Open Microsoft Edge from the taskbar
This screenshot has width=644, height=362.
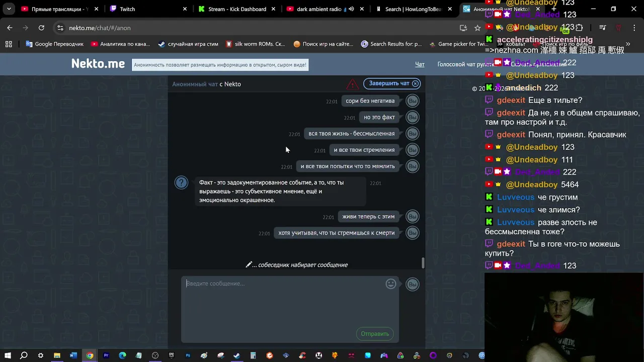coord(122,355)
